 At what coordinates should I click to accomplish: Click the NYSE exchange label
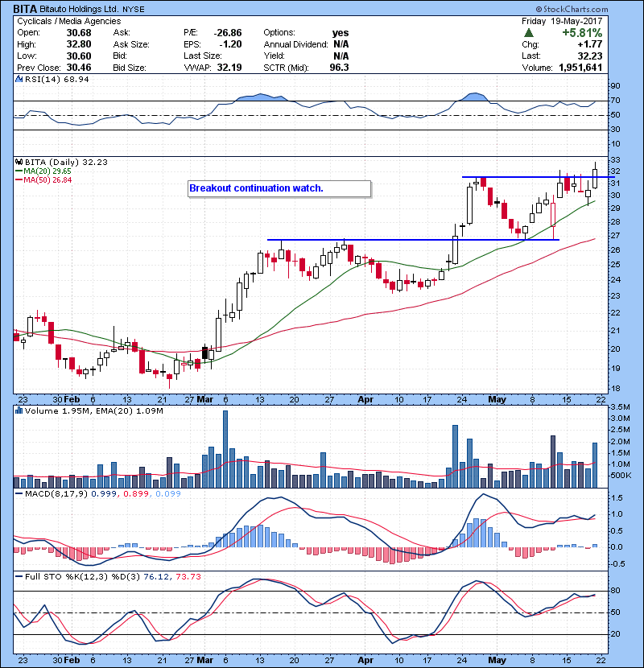[x=134, y=10]
